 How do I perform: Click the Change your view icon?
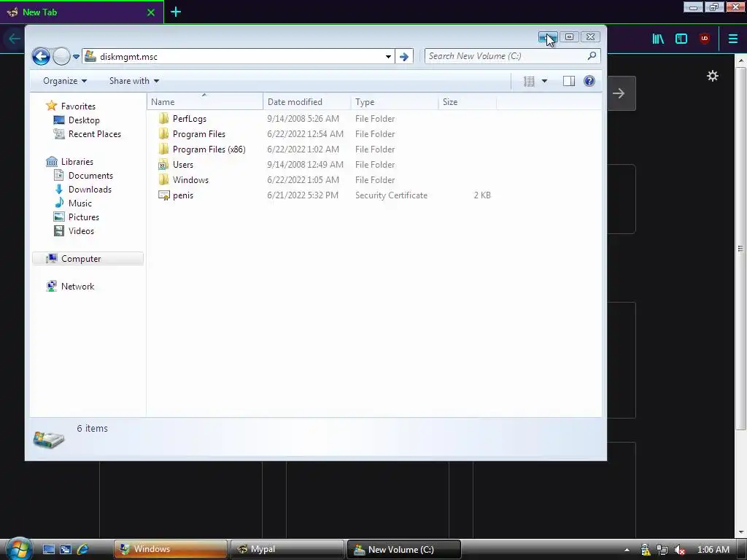[529, 81]
